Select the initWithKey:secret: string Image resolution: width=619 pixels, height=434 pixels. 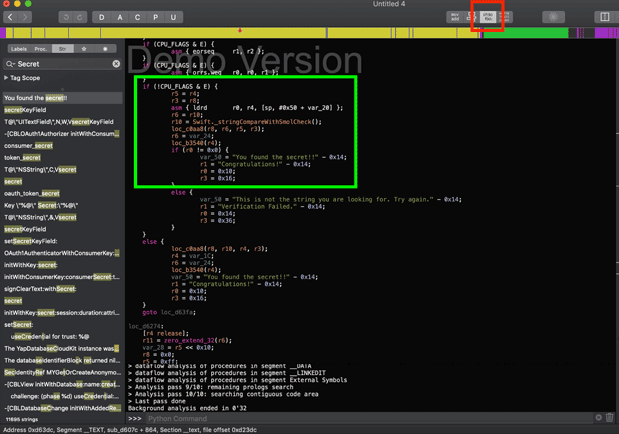click(62, 265)
